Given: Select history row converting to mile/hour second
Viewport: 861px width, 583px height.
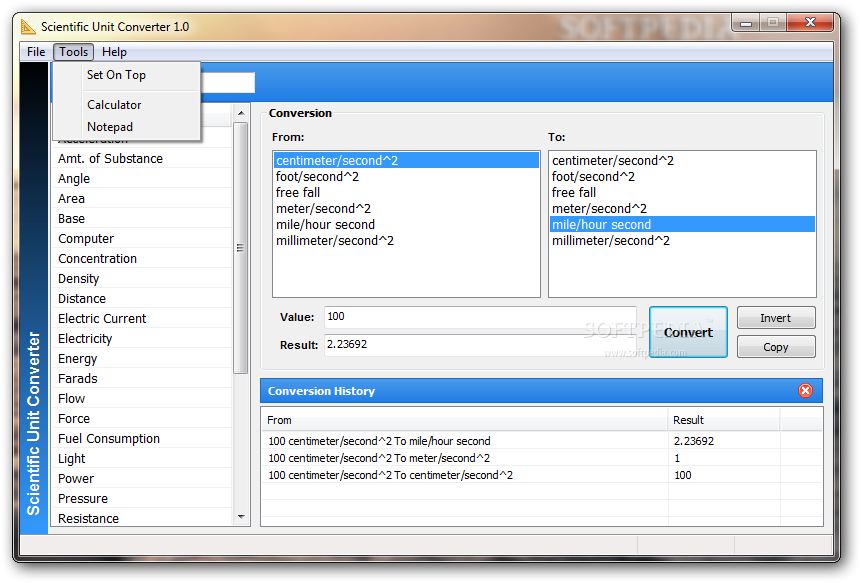Looking at the screenshot, I should tap(541, 441).
